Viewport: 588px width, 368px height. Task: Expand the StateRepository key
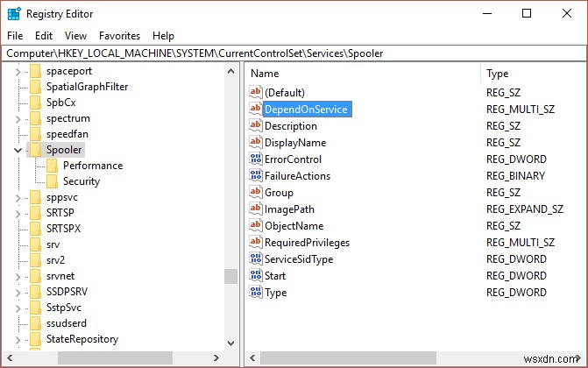[x=18, y=339]
